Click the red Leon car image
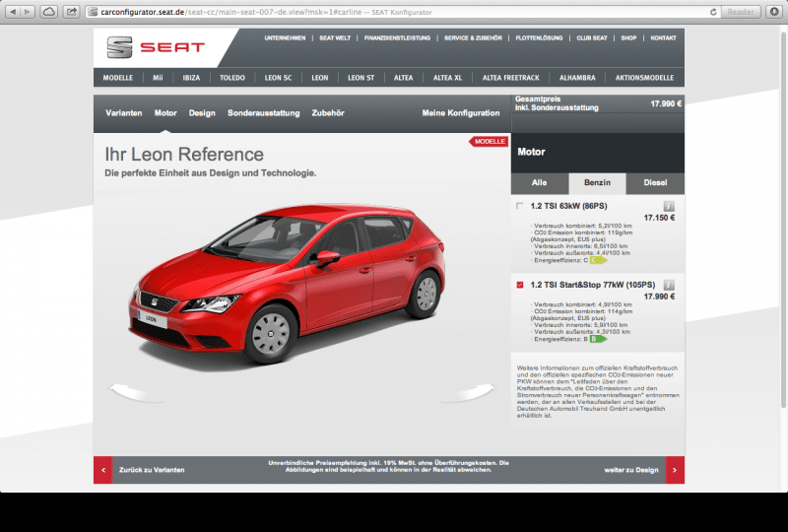 pyautogui.click(x=287, y=282)
